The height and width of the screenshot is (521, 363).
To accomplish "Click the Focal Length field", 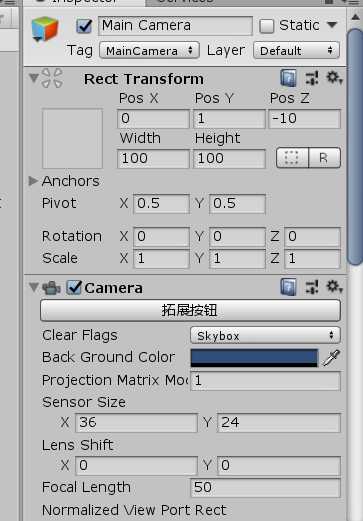I will (266, 488).
